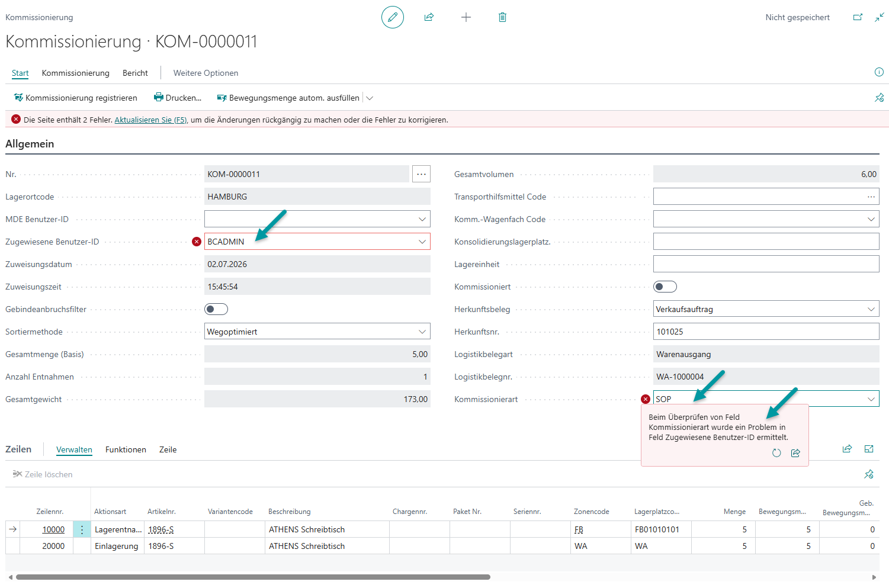Open Komm.-Wagenfach Code dropdown
Screen dimensions: 889x588
[x=871, y=219]
